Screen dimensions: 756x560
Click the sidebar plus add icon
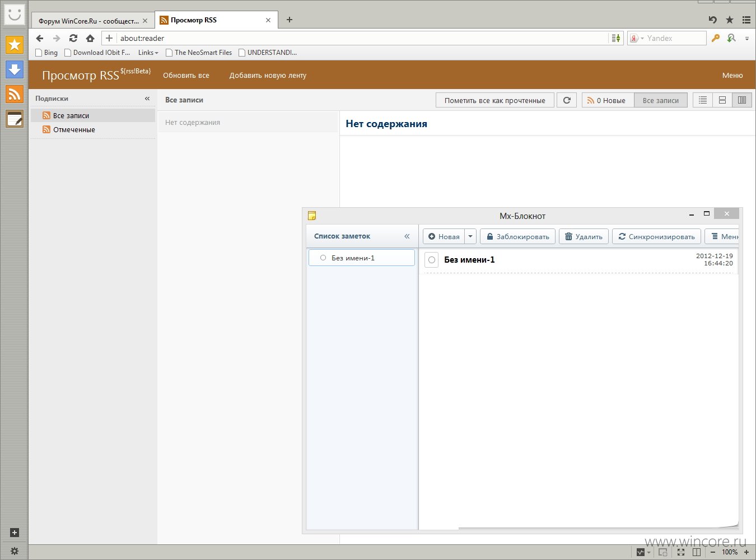click(x=15, y=533)
